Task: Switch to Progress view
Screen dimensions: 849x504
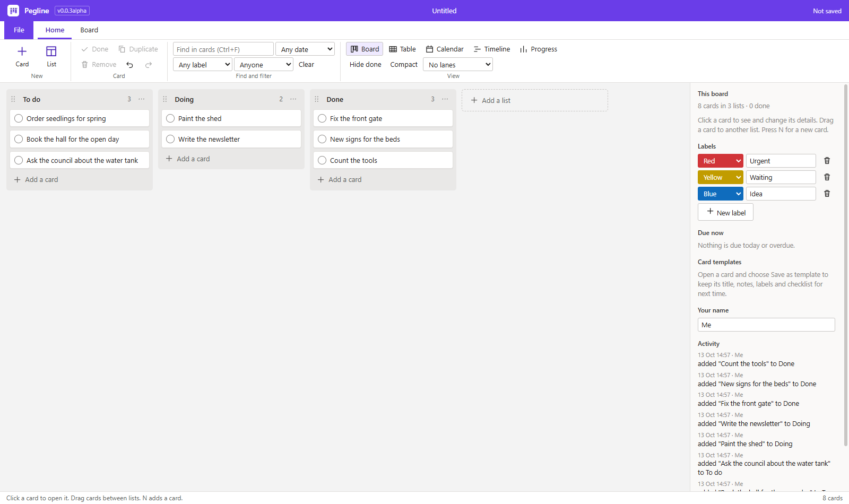Action: pos(539,49)
